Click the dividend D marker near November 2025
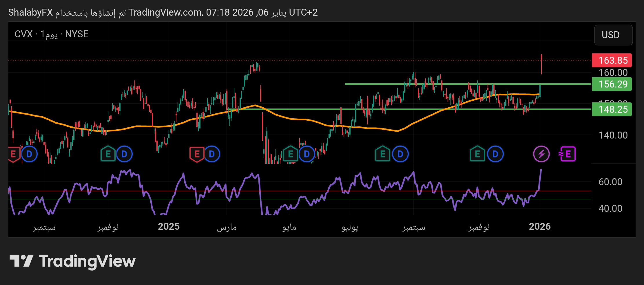This screenshot has width=644, height=285. click(495, 154)
